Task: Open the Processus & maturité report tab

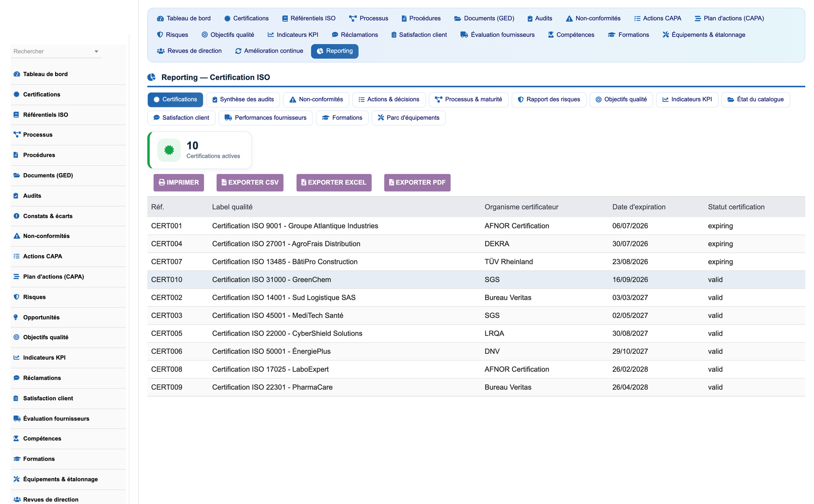Action: click(468, 100)
